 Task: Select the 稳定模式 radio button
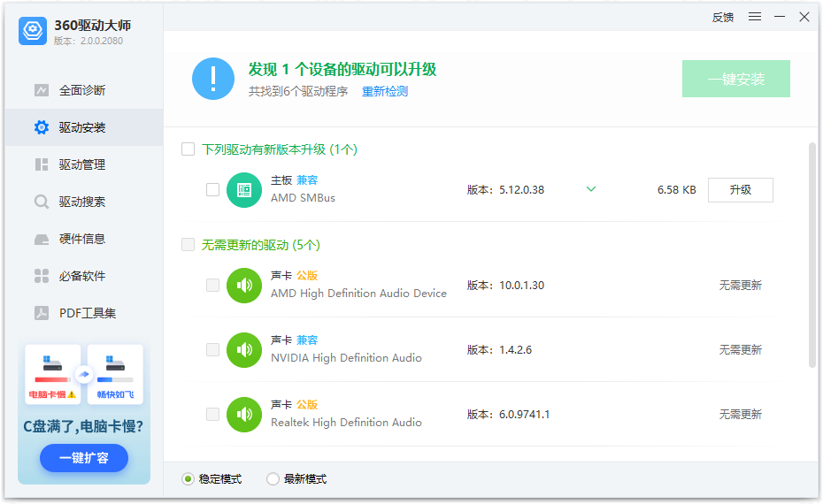pos(188,479)
